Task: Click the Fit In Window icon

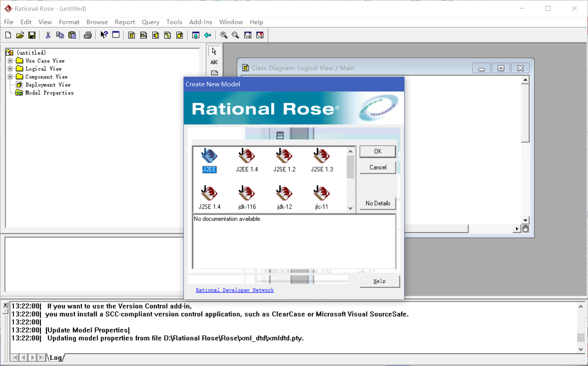Action: (248, 35)
